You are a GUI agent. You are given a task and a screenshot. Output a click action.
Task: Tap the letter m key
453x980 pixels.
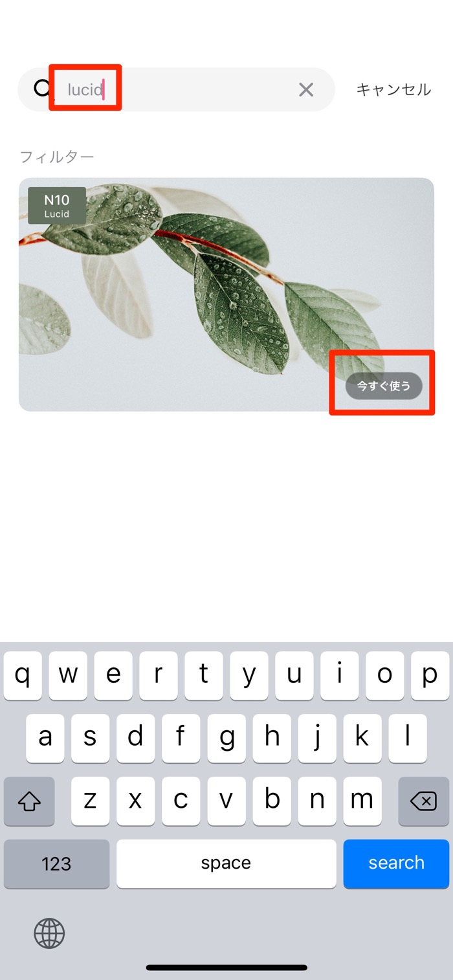tap(362, 801)
